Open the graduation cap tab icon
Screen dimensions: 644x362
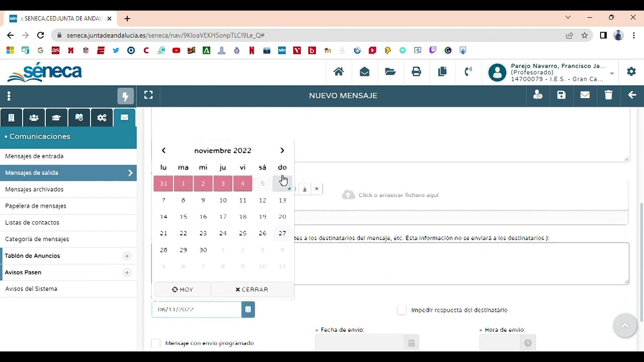(56, 118)
